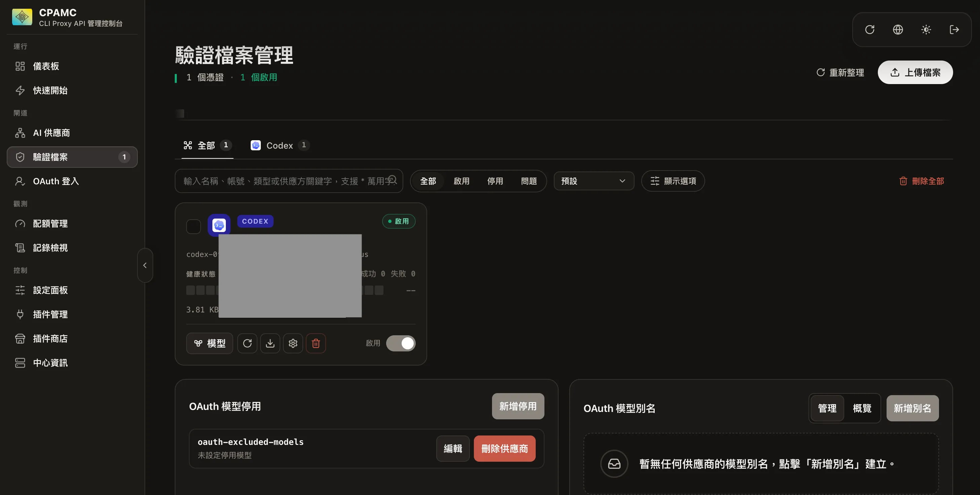Click 重新整理 refresh button

point(841,72)
